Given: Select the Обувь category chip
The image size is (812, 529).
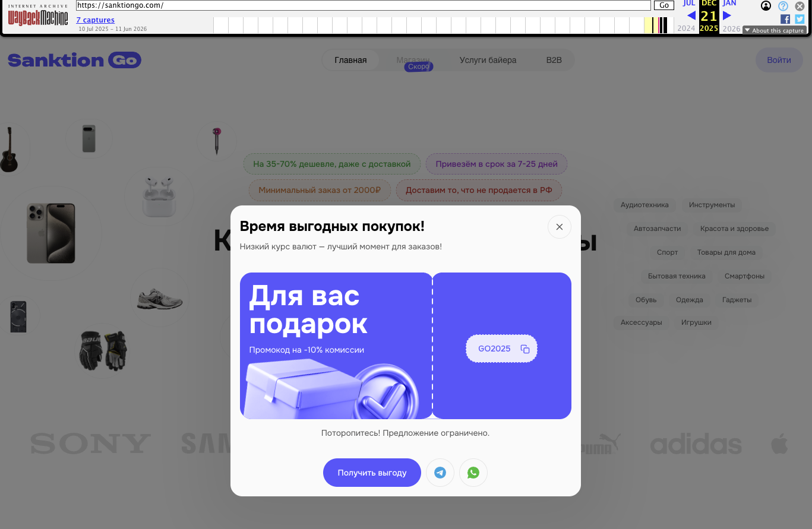Looking at the screenshot, I should 646,300.
